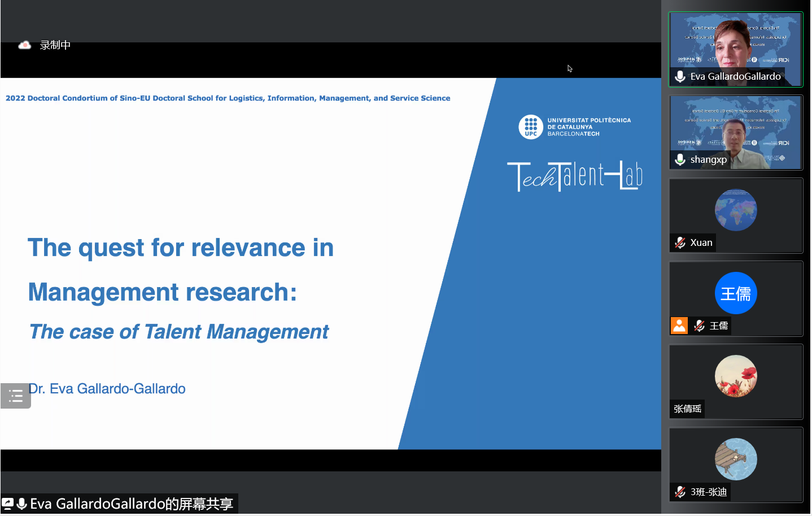Click the Xuan name label
The width and height of the screenshot is (812, 516).
(x=701, y=242)
